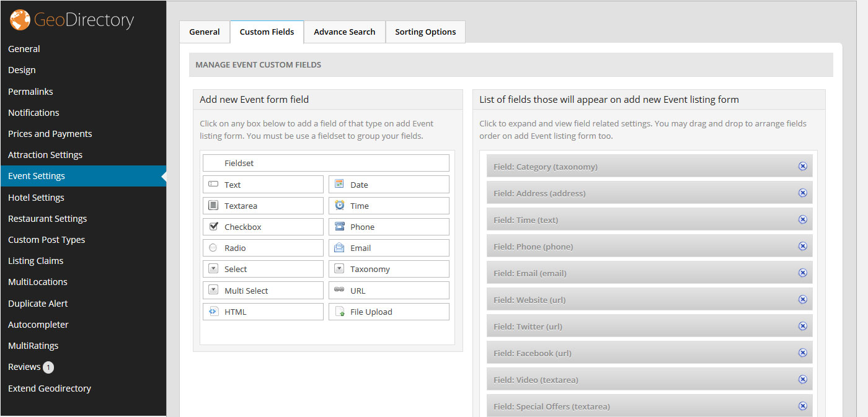This screenshot has height=417, width=868.
Task: Expand Field: Email (email) settings
Action: click(649, 273)
